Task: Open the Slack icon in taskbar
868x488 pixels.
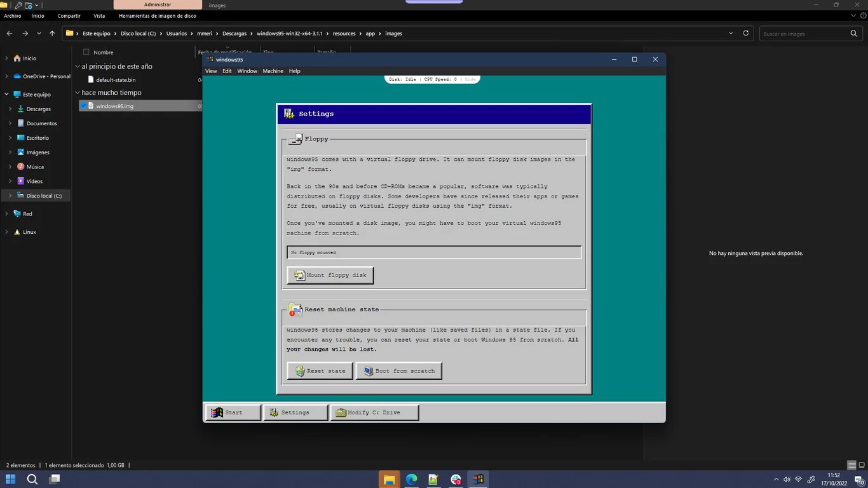Action: pyautogui.click(x=456, y=479)
